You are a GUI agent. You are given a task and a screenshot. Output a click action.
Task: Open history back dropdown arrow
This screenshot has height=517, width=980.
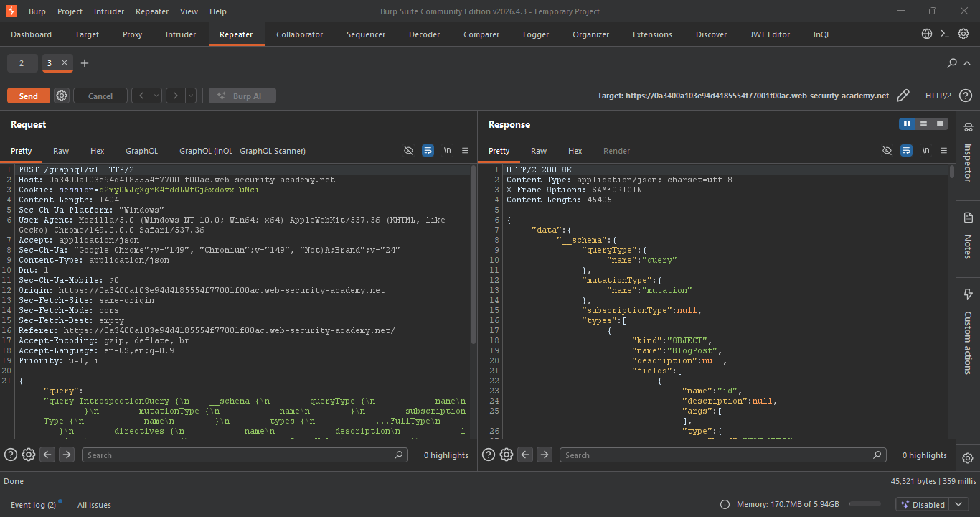156,96
